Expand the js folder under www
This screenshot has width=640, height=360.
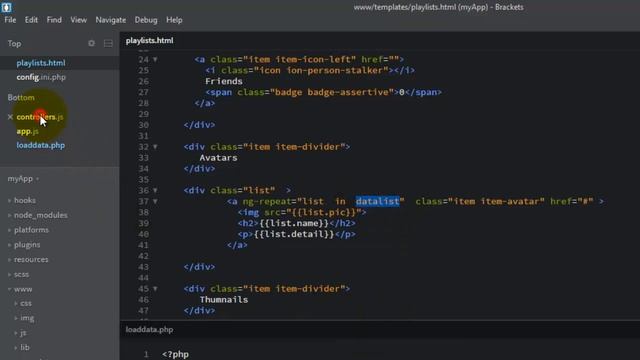[23, 333]
